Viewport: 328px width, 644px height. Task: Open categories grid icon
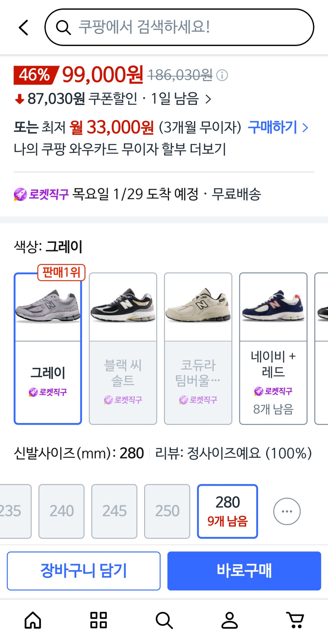[x=98, y=620]
